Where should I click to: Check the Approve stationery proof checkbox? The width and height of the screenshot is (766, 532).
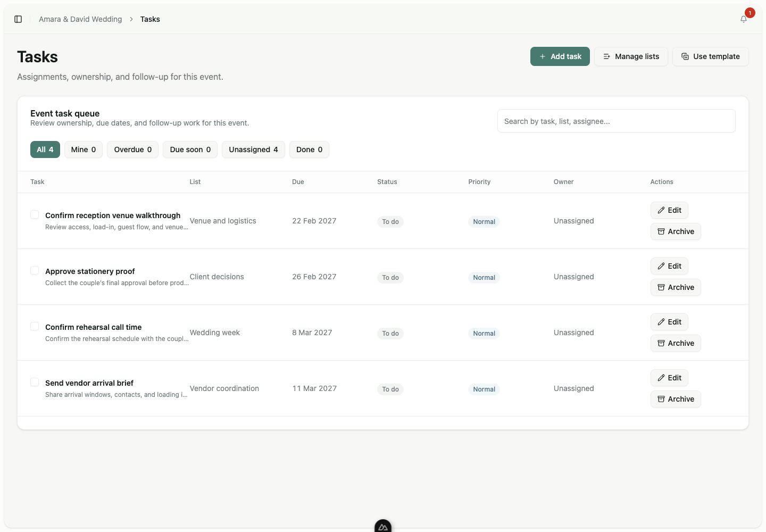point(35,270)
